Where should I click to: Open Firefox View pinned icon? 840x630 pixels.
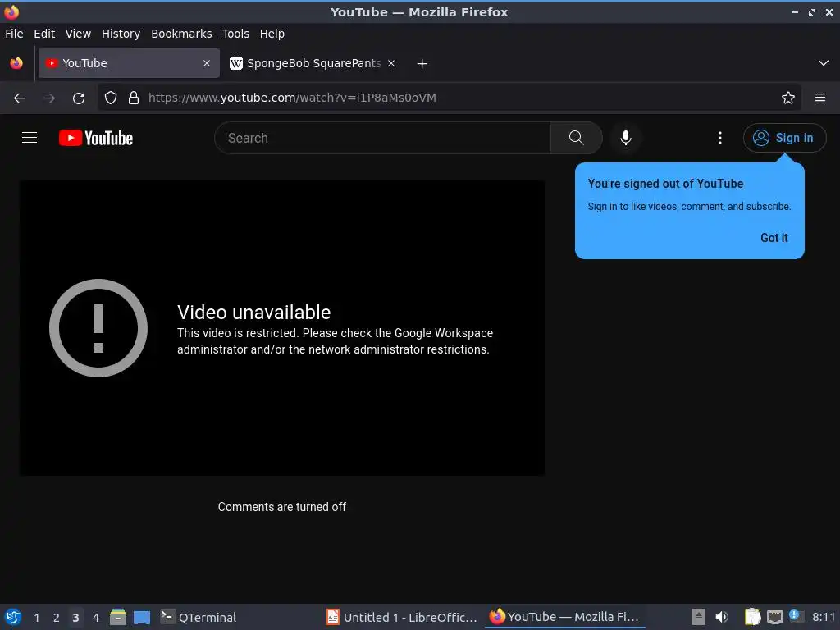[16, 63]
